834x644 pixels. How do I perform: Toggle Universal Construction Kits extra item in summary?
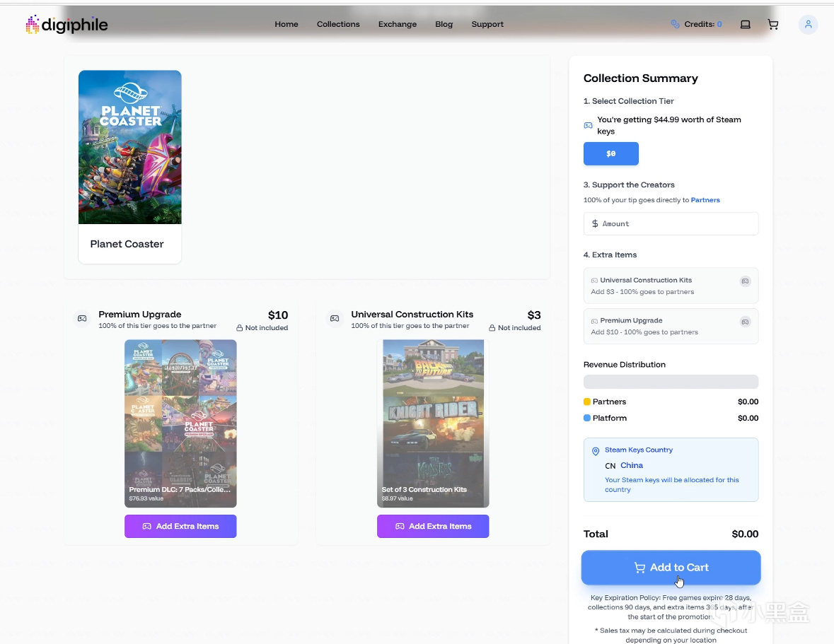671,286
